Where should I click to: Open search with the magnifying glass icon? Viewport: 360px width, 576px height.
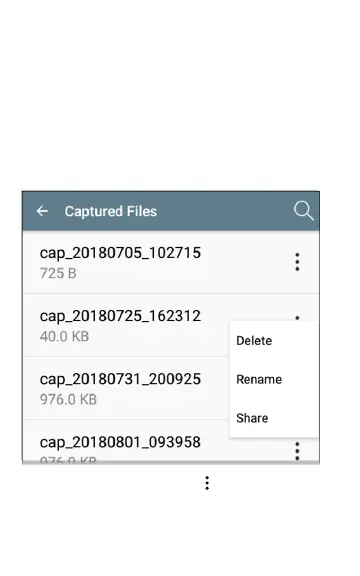point(304,211)
